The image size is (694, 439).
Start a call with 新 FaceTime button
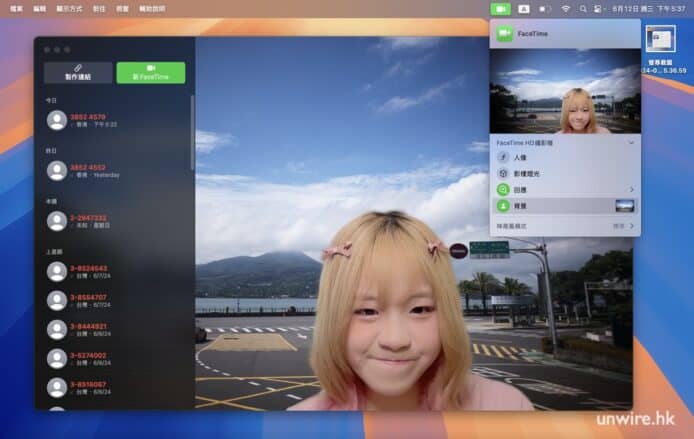point(150,73)
